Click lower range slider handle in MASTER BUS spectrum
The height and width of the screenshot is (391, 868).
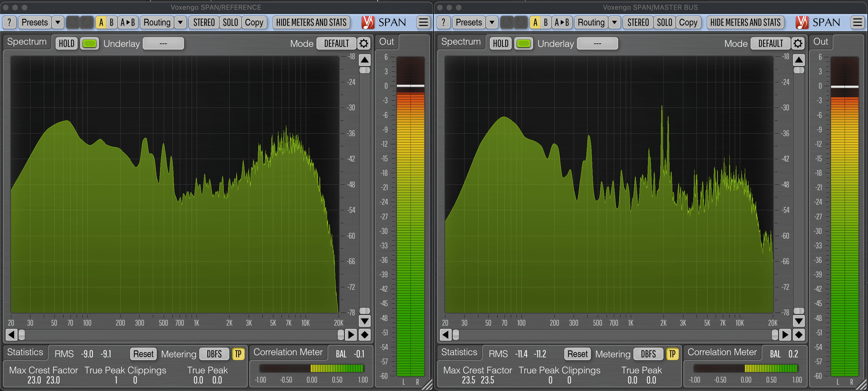(x=799, y=311)
